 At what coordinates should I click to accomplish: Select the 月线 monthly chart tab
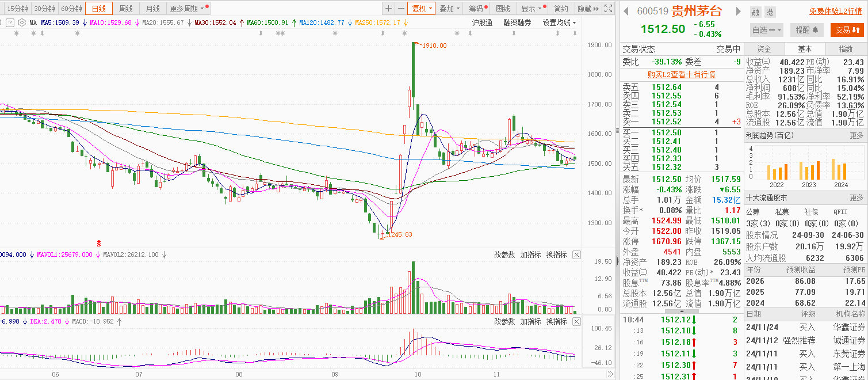point(153,9)
